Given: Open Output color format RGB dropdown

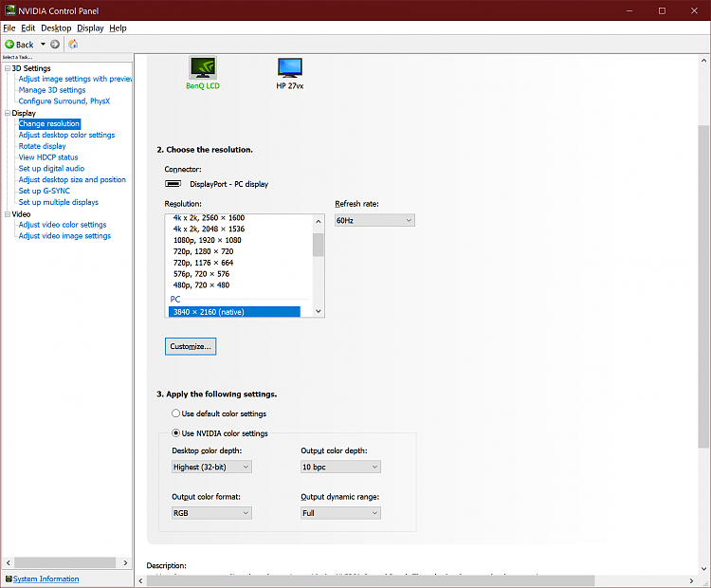Looking at the screenshot, I should click(x=211, y=513).
